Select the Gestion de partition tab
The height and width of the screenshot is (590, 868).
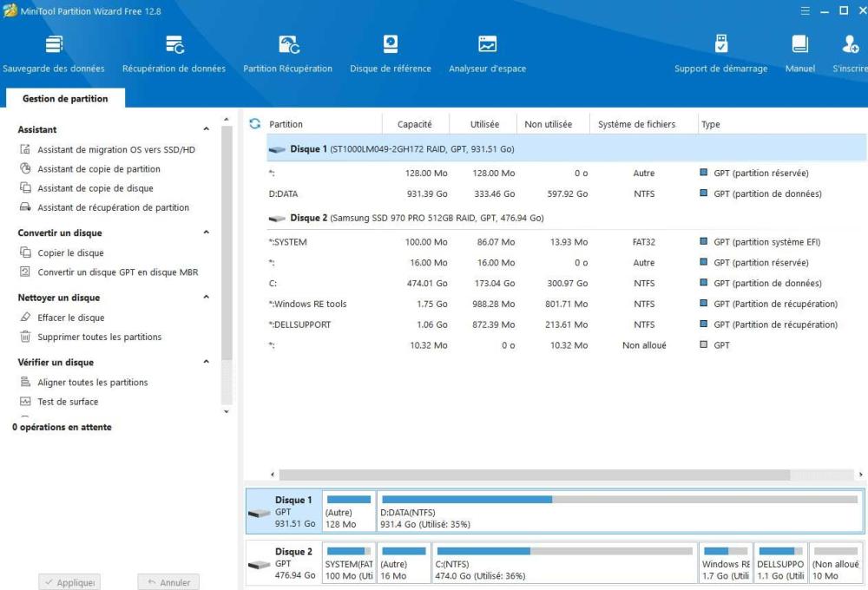coord(65,99)
